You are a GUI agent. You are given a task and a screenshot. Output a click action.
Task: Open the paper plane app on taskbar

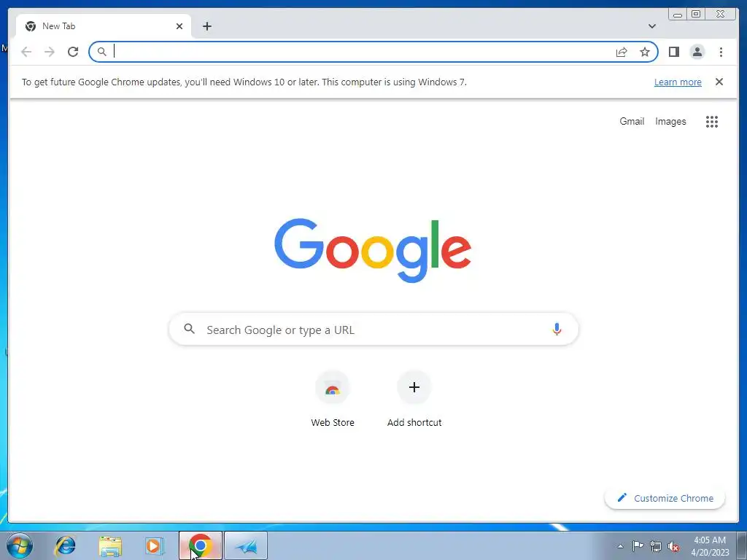click(x=246, y=545)
